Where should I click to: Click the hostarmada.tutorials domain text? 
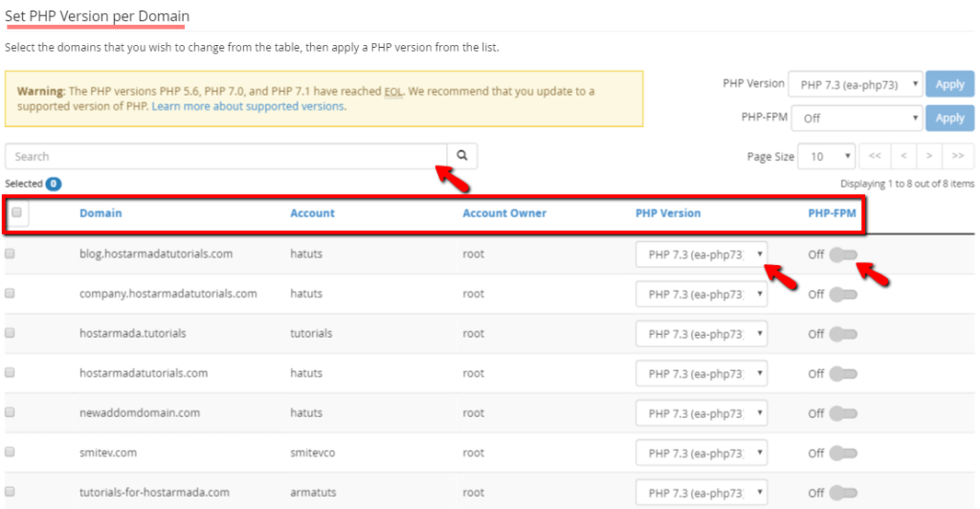click(x=132, y=333)
